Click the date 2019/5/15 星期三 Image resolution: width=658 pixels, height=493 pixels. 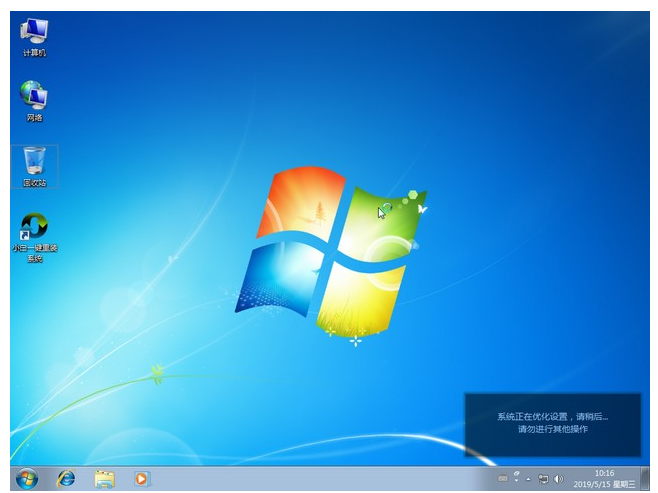coord(604,484)
